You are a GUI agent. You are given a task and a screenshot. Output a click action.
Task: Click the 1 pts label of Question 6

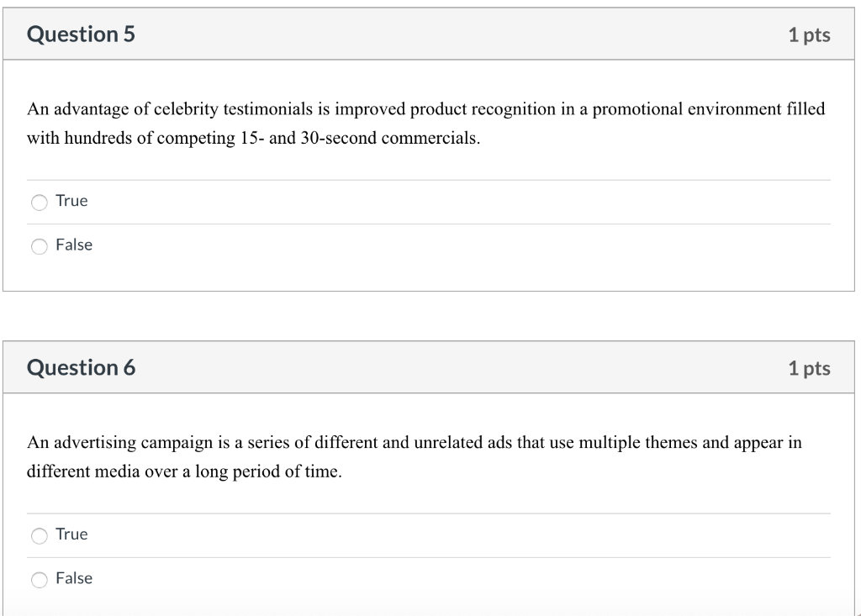click(x=809, y=369)
